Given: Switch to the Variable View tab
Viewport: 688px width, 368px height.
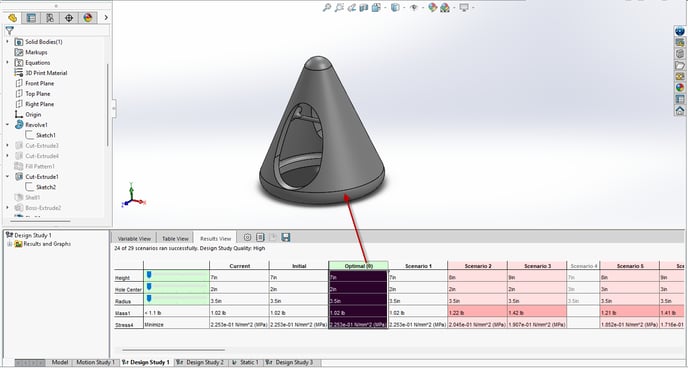Looking at the screenshot, I should pyautogui.click(x=134, y=239).
